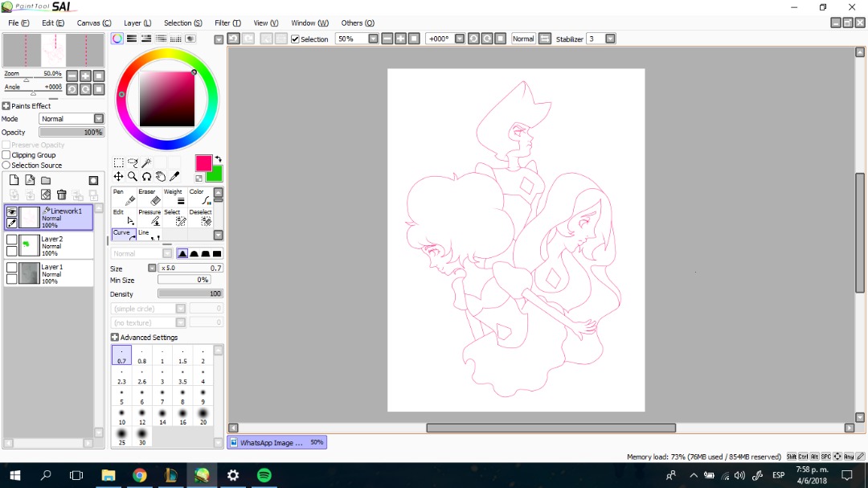Choose the Weight linework tool
The width and height of the screenshot is (868, 488).
tap(175, 197)
